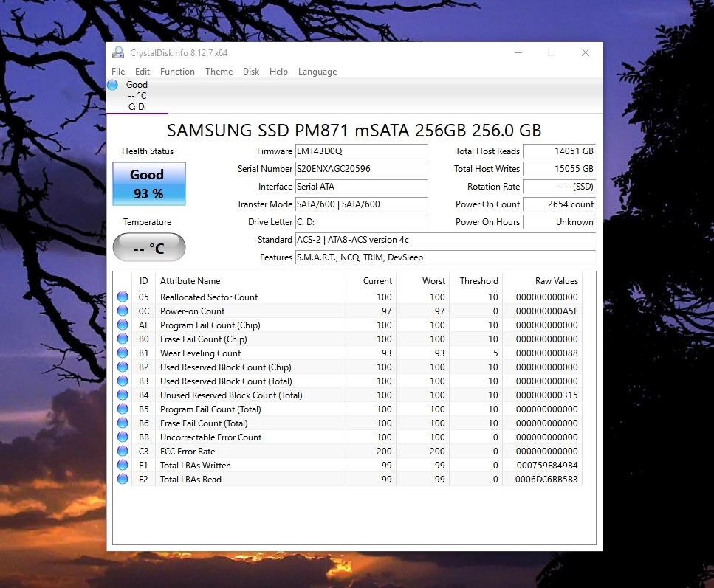
Task: Open the Theme menu
Action: (219, 72)
